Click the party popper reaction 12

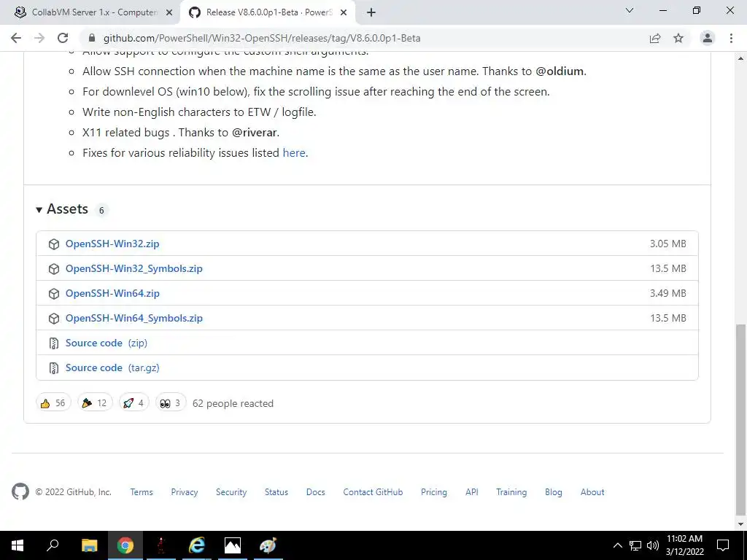(95, 402)
